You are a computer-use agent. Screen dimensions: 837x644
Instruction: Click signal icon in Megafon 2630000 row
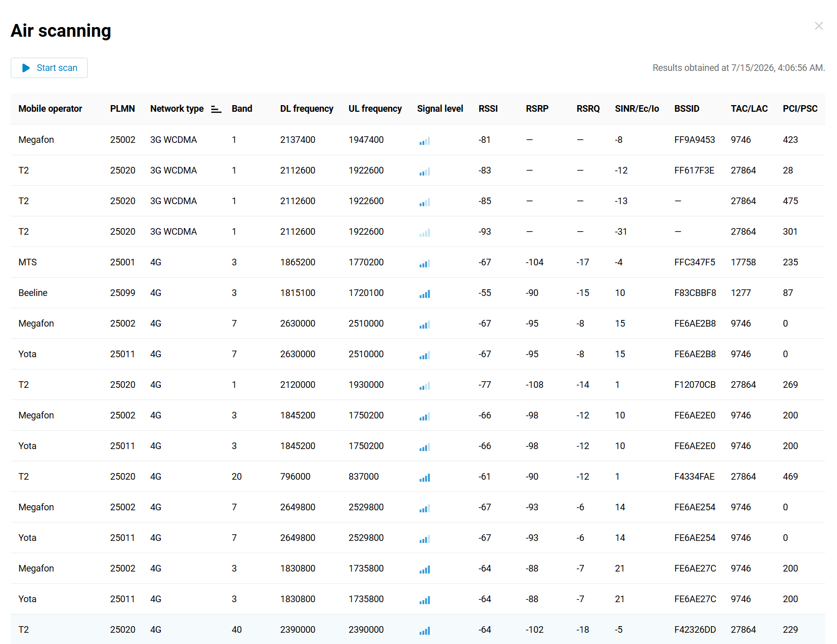[425, 324]
